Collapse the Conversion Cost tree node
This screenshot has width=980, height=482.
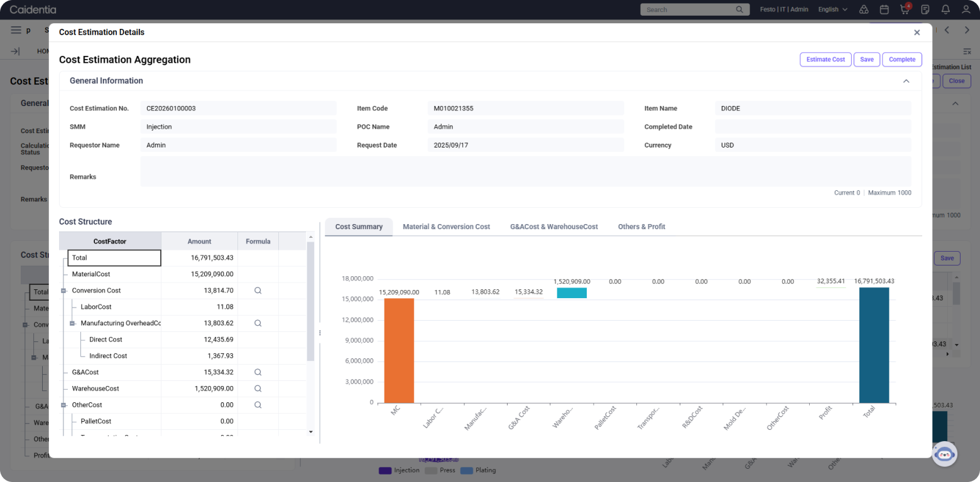coord(63,291)
